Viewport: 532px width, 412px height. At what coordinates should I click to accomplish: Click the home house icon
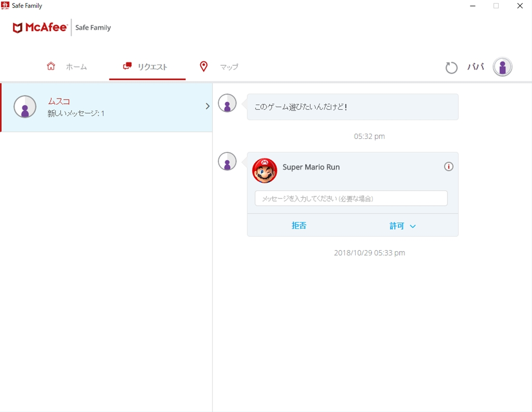pyautogui.click(x=51, y=66)
